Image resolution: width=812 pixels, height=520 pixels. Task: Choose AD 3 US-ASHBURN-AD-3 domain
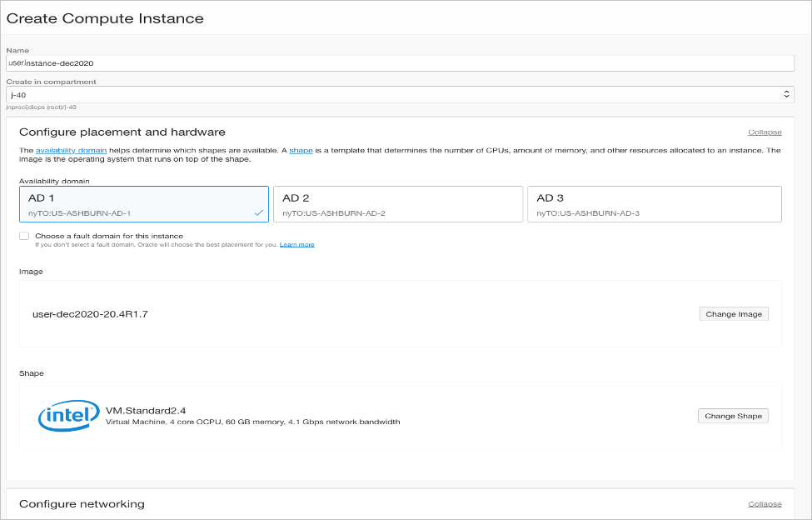pos(654,204)
